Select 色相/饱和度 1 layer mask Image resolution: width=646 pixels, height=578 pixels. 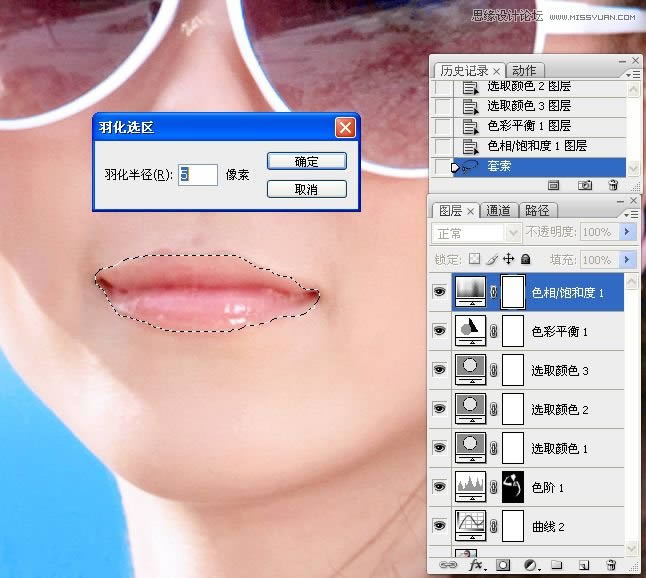513,292
